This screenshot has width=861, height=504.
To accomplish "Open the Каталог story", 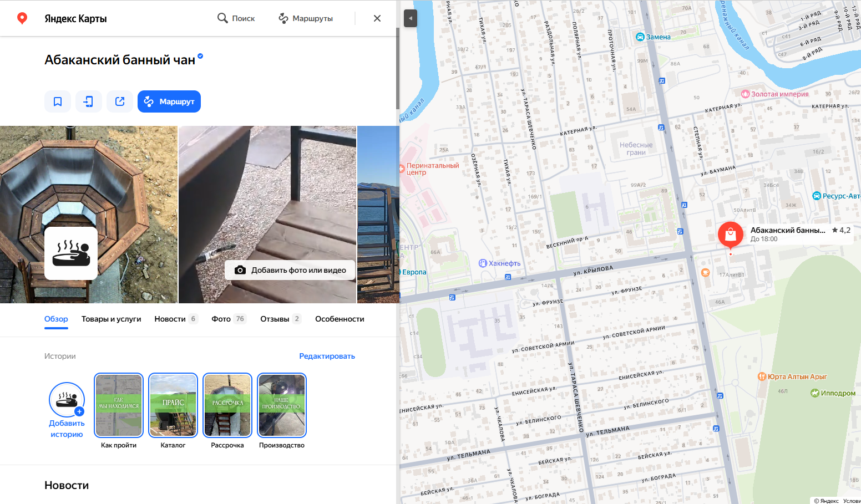I will click(x=173, y=405).
